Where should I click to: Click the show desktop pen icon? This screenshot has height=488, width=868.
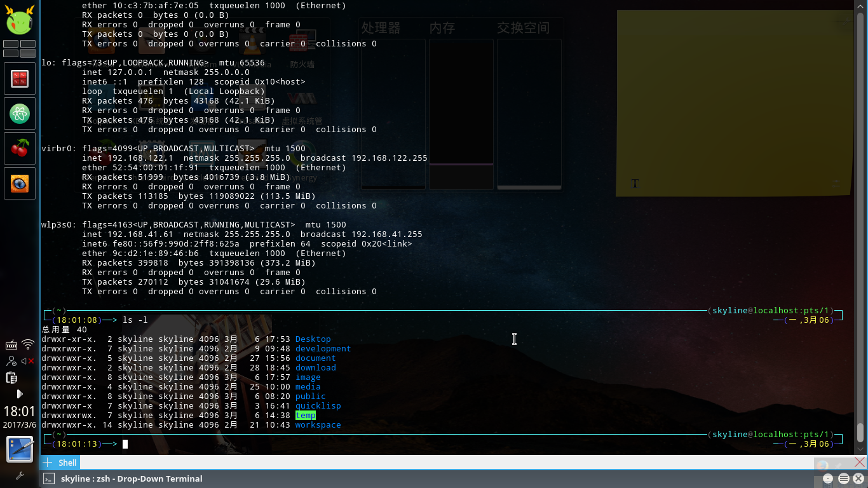pyautogui.click(x=20, y=450)
